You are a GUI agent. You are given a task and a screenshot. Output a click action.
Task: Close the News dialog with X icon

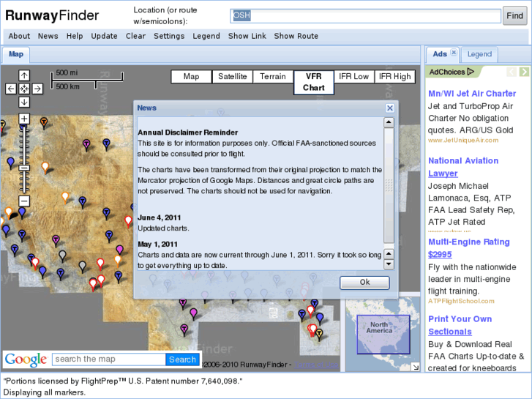point(390,108)
